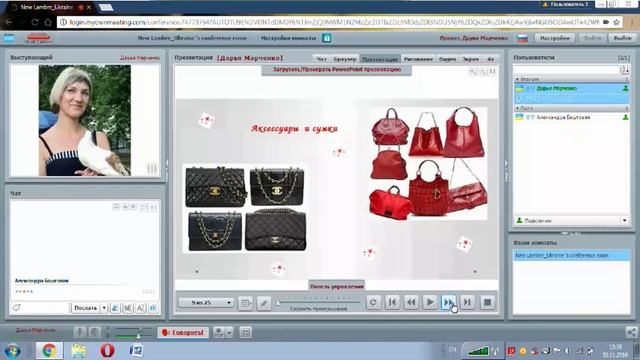Click the lock icon next to 'Настройки комнаты'
640x360 pixels.
327,38
